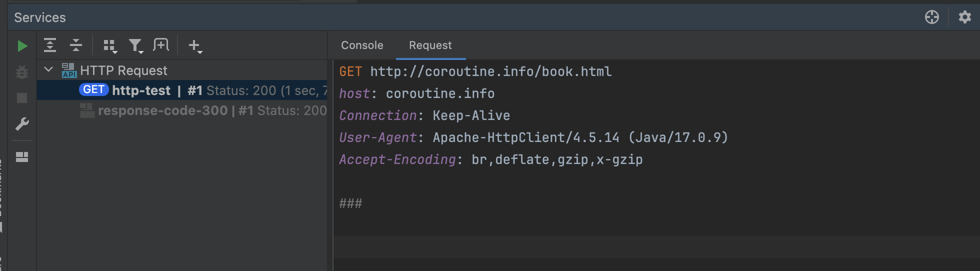Open the wrench settings icon in sidebar

tap(22, 124)
